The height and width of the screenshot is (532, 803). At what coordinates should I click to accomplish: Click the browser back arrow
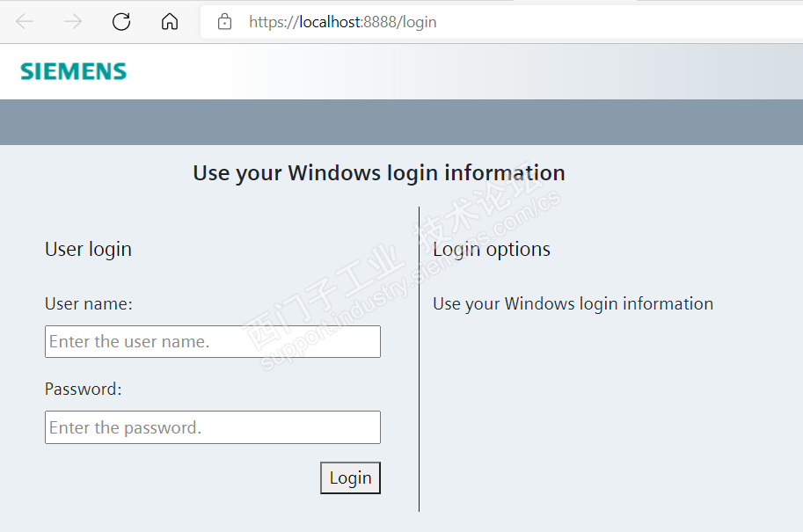(25, 22)
